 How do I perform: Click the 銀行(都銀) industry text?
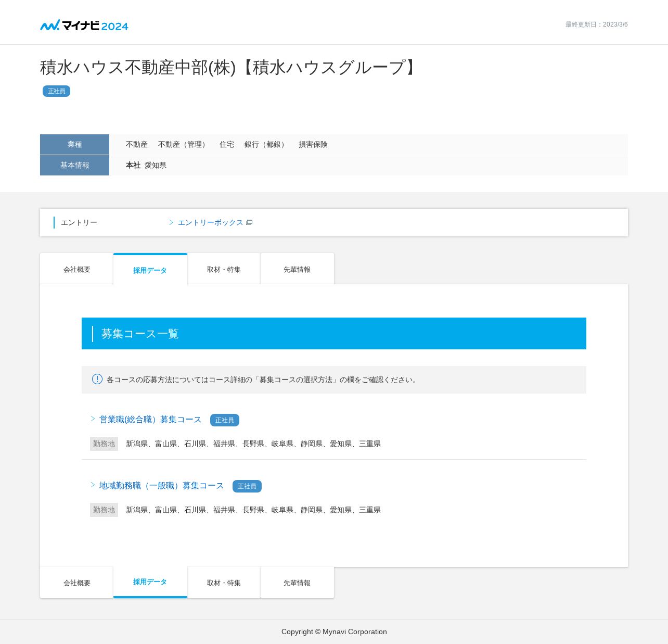[x=266, y=144]
